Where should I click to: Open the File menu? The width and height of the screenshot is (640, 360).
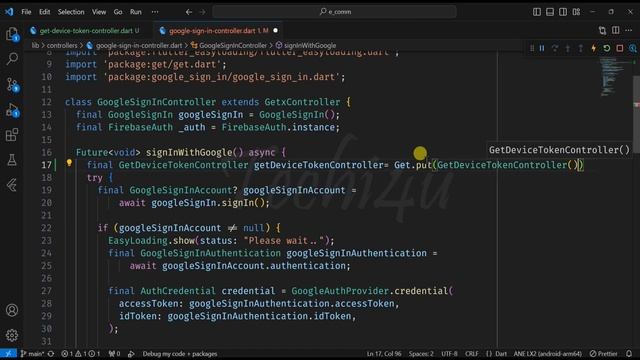coord(26,12)
